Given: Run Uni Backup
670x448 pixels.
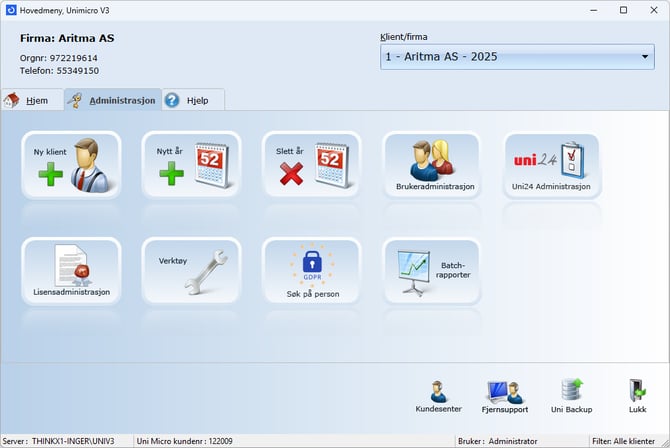Looking at the screenshot, I should (x=572, y=396).
